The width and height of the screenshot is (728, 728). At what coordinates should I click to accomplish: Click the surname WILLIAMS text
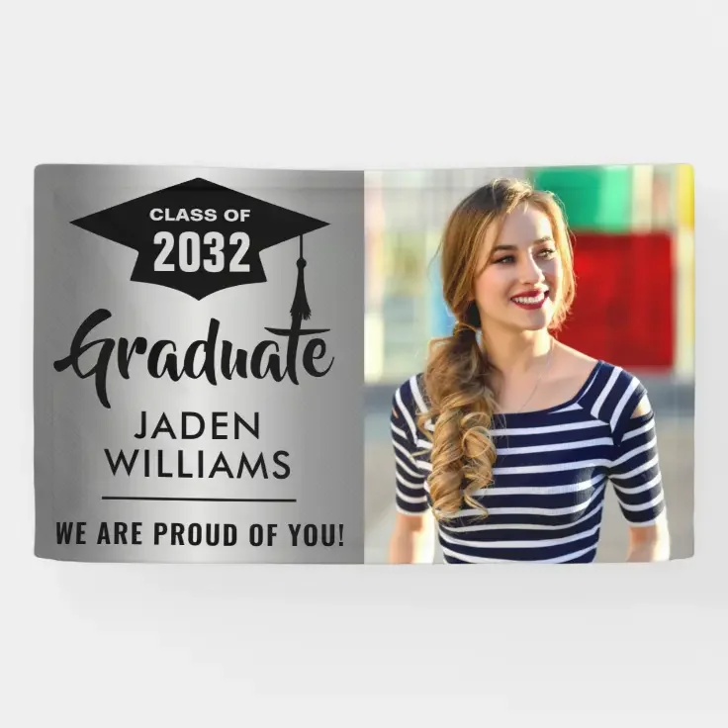[197, 465]
